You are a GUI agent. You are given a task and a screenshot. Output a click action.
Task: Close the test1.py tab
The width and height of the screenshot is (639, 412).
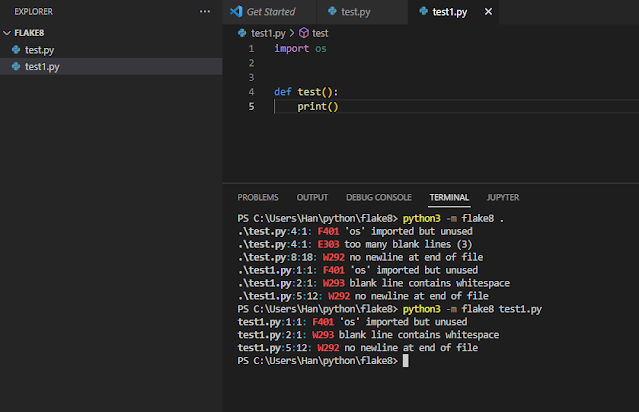pyautogui.click(x=488, y=12)
